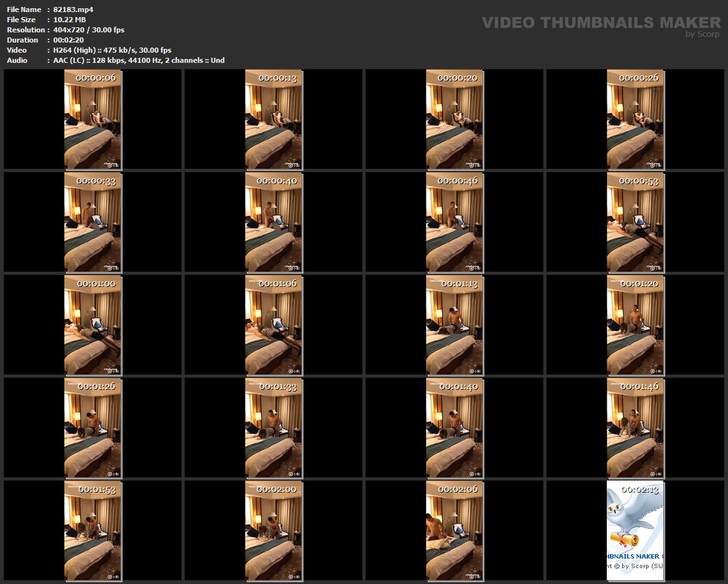Click the "by Scorp" credit text
The height and width of the screenshot is (584, 728).
[x=702, y=34]
